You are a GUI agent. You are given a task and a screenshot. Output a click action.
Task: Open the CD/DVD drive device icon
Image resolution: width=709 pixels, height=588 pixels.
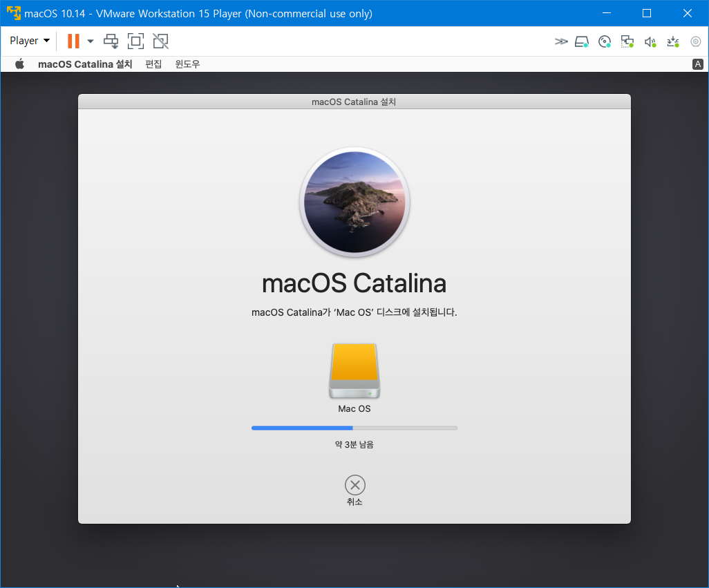point(605,42)
